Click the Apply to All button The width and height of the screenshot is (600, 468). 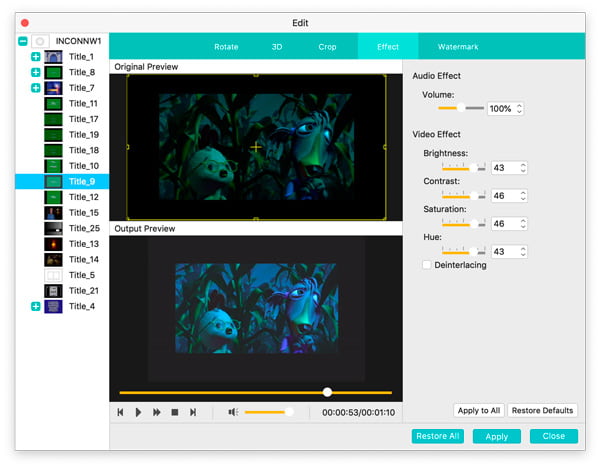pyautogui.click(x=479, y=411)
